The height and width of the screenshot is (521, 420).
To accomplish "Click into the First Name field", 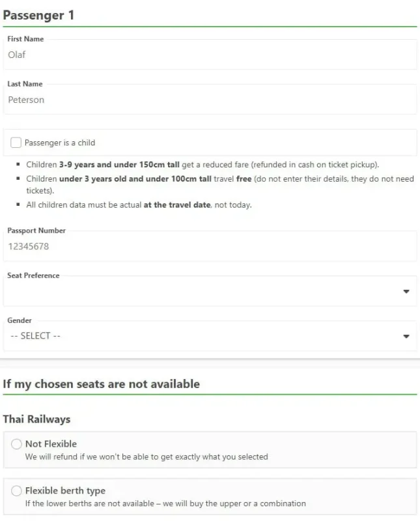I will (x=208, y=55).
